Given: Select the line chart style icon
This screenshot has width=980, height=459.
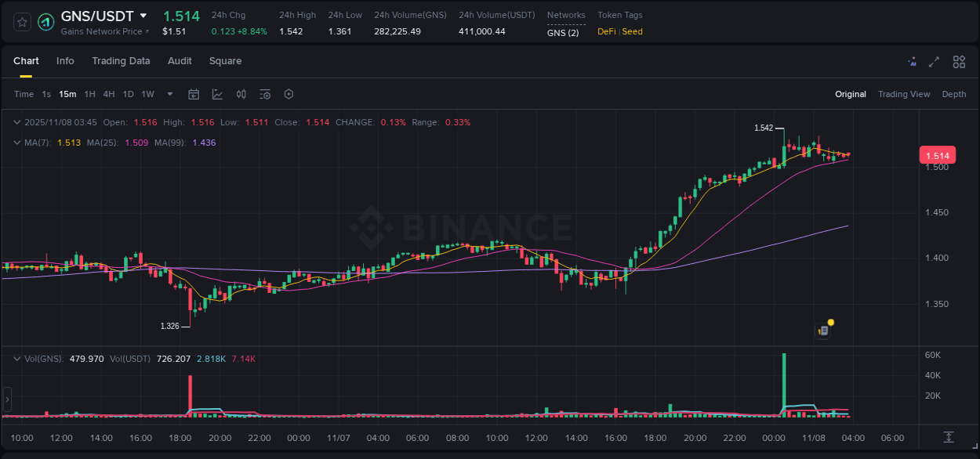Looking at the screenshot, I should coord(217,94).
